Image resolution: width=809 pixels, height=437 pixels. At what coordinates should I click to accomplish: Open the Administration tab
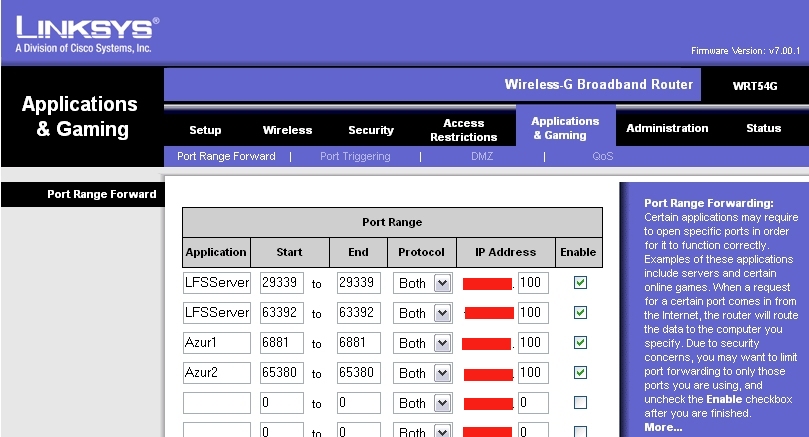[667, 128]
